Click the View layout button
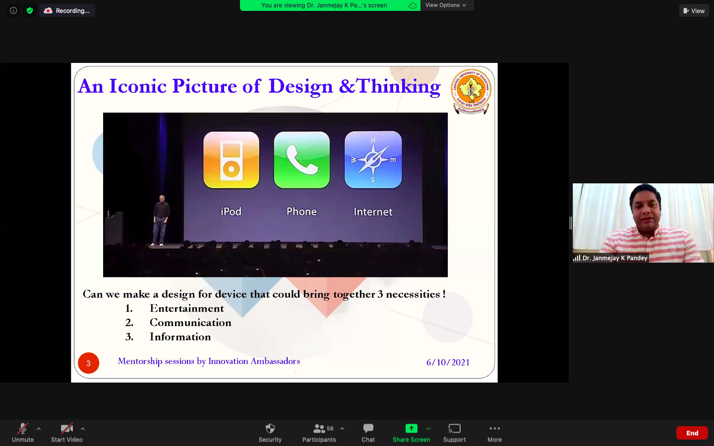The width and height of the screenshot is (714, 446). [694, 11]
